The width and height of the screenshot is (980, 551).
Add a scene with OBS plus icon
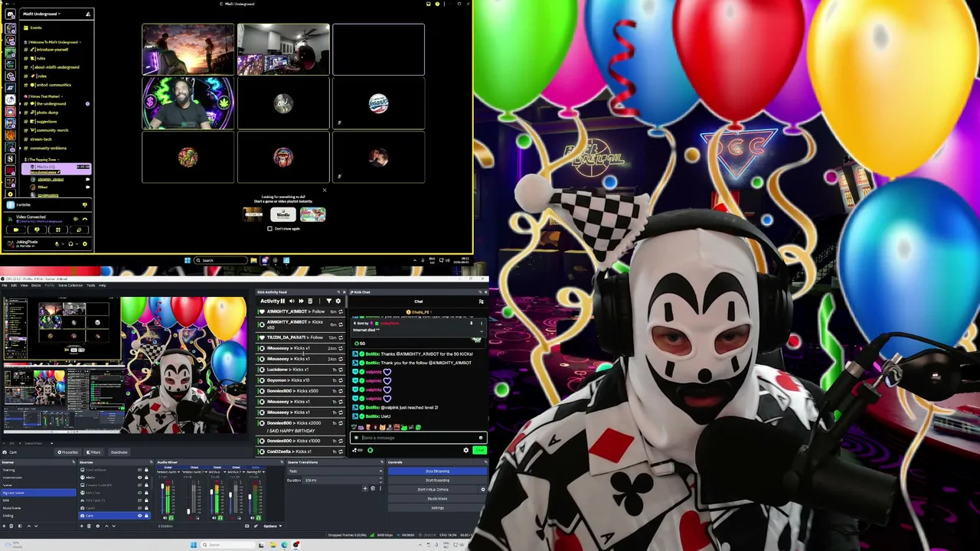[4, 526]
